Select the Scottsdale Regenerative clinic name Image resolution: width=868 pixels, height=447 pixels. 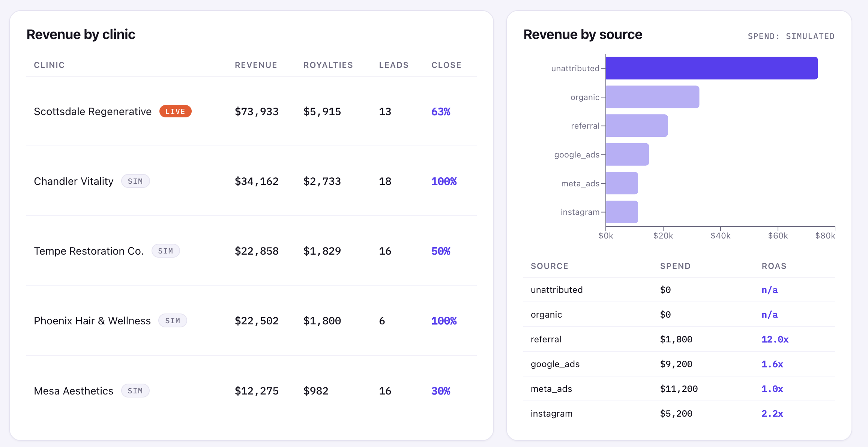pos(93,111)
